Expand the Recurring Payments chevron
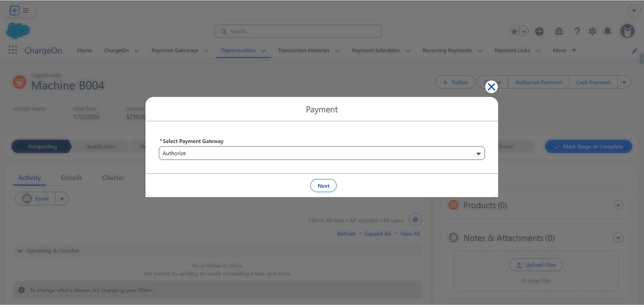644x305 pixels. 480,51
